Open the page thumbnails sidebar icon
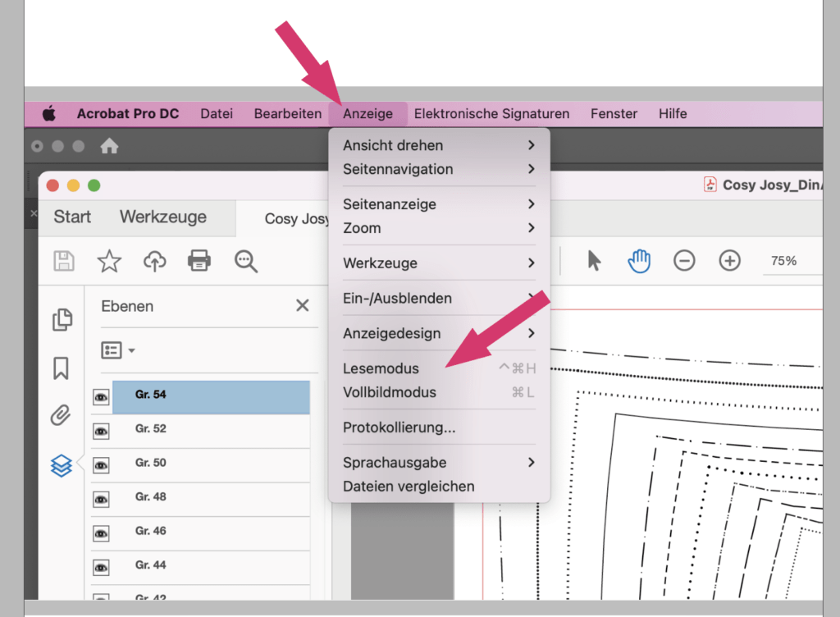This screenshot has height=617, width=840. click(x=62, y=320)
